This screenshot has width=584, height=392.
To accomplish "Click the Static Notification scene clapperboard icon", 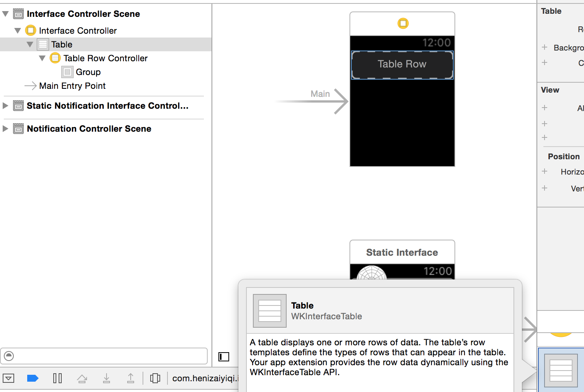I will (18, 106).
